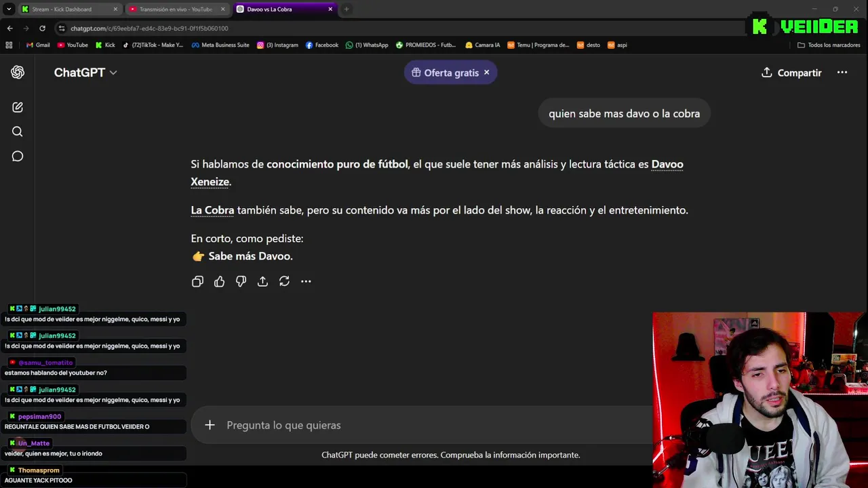Image resolution: width=868 pixels, height=488 pixels.
Task: Expand the ChatGPT model dropdown
Action: pyautogui.click(x=85, y=73)
